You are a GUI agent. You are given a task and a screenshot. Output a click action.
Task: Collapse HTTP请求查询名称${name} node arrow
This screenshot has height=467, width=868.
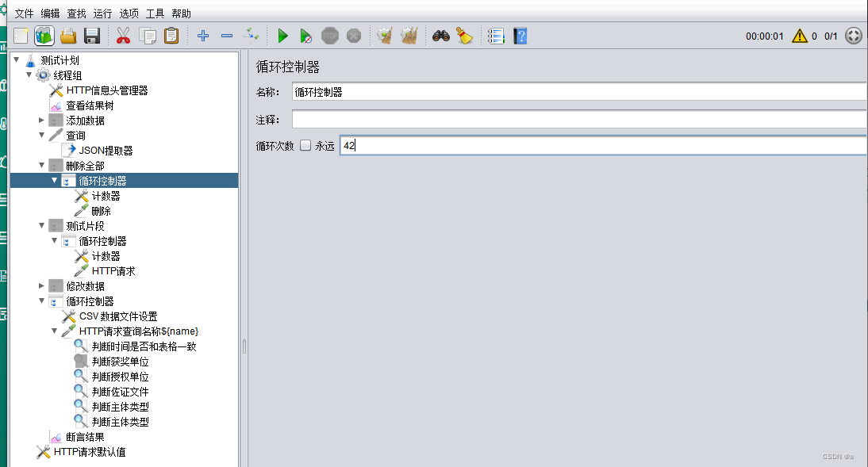[x=54, y=331]
